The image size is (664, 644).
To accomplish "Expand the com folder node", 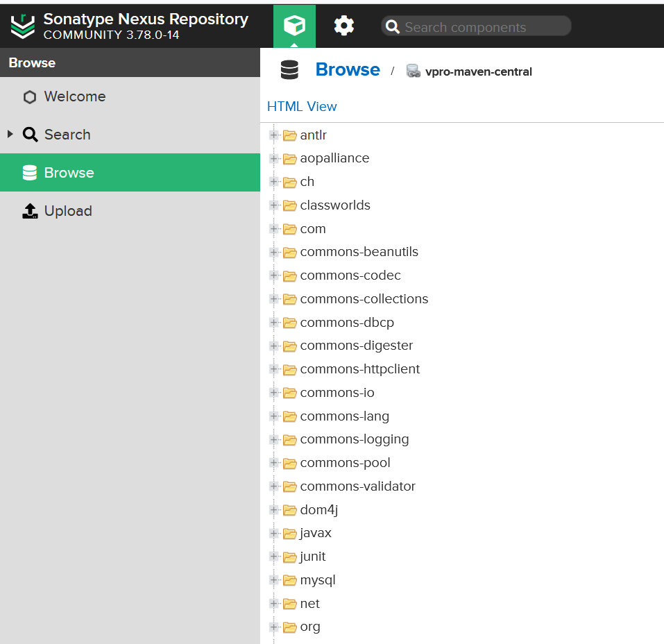I will (x=273, y=228).
